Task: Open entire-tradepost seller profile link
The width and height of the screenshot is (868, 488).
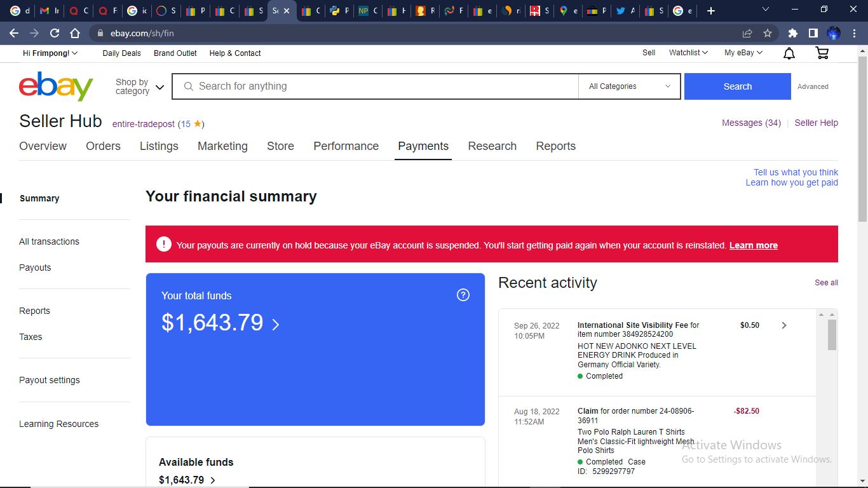Action: pos(144,124)
